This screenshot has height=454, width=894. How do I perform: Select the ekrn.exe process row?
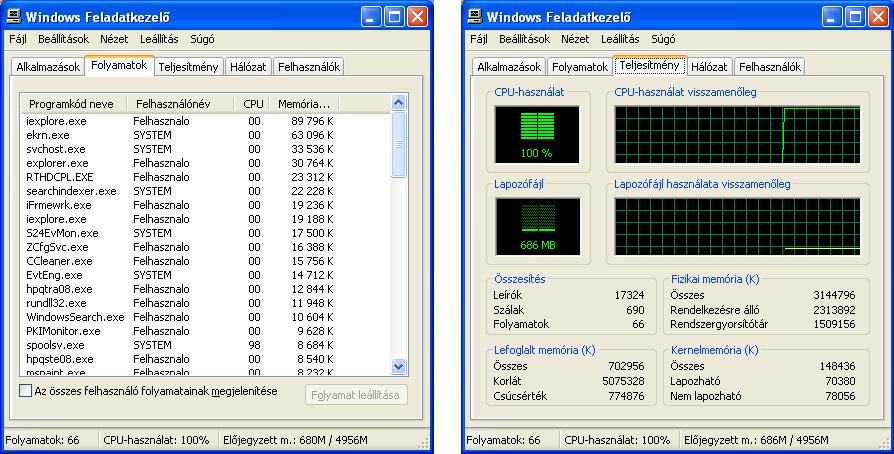coord(205,135)
